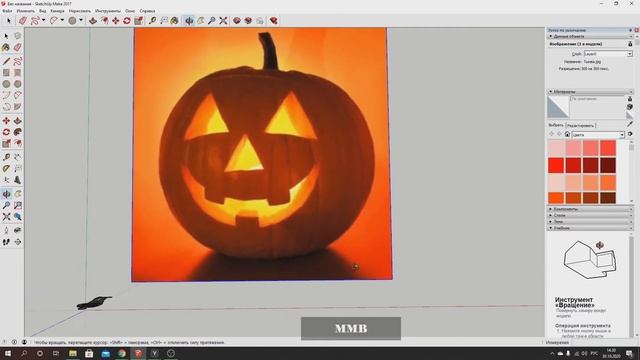The width and height of the screenshot is (640, 360).
Task: Open the Справка menu
Action: click(147, 11)
